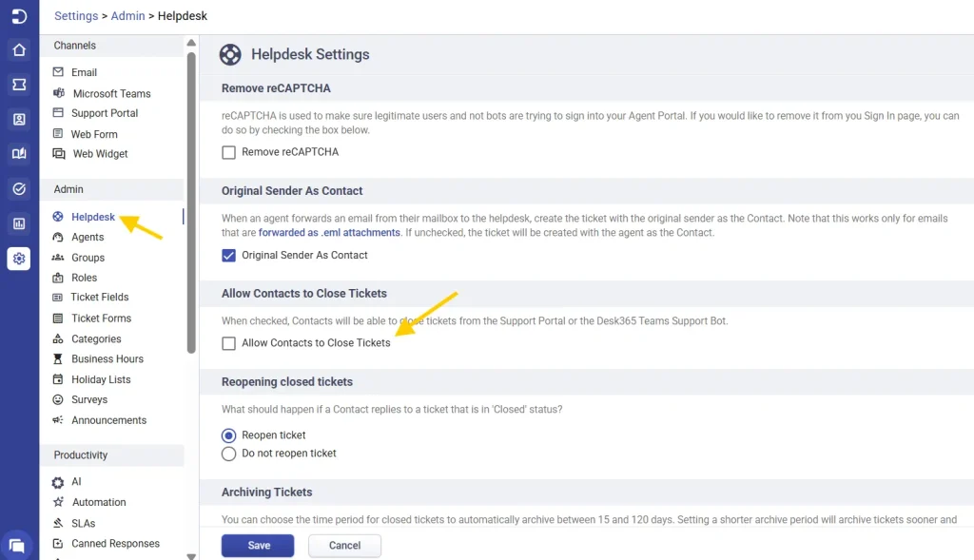
Task: Select Do not reopen ticket option
Action: pyautogui.click(x=228, y=454)
